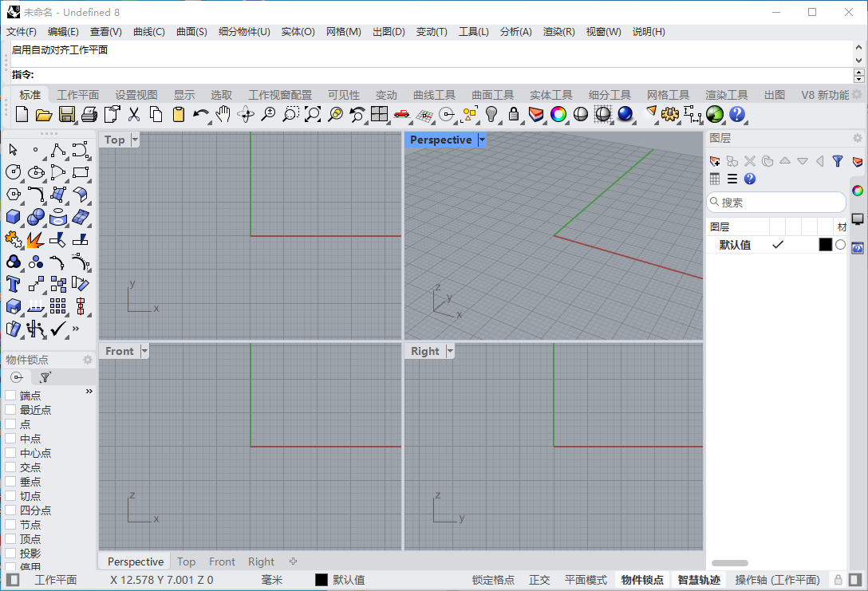Open the Right viewport dropdown arrow

click(450, 351)
